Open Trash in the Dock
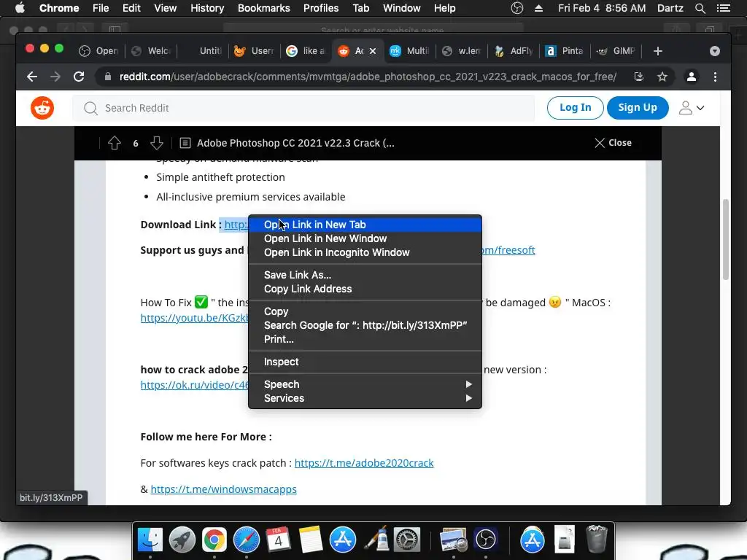Viewport: 747px width, 560px height. [x=597, y=539]
